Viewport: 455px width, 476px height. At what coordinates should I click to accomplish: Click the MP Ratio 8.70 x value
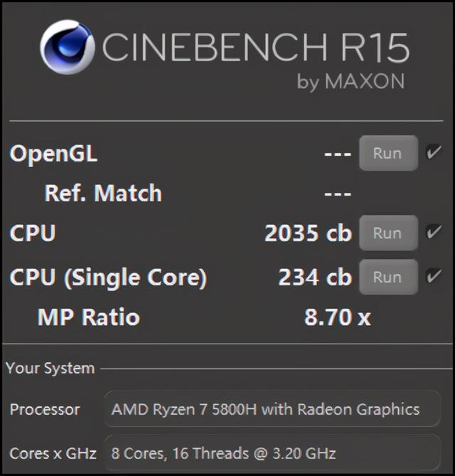(337, 317)
